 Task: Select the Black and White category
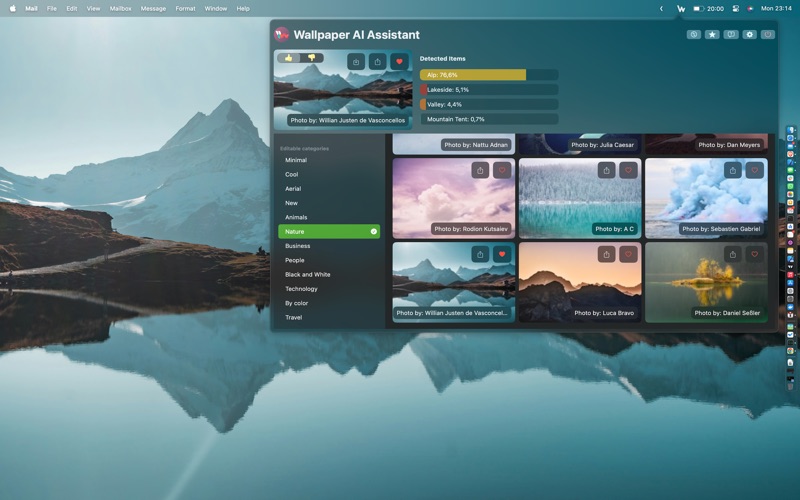coord(307,274)
